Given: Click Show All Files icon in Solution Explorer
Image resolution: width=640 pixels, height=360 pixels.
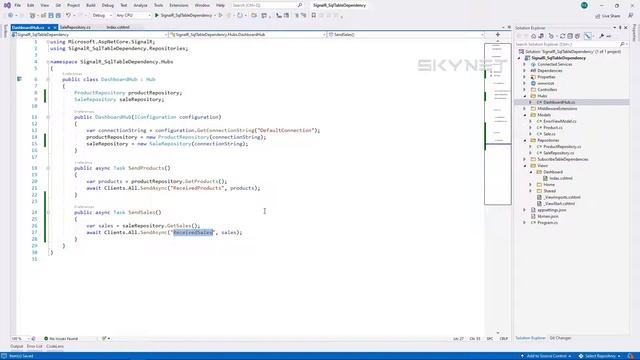Looking at the screenshot, I should tap(577, 36).
